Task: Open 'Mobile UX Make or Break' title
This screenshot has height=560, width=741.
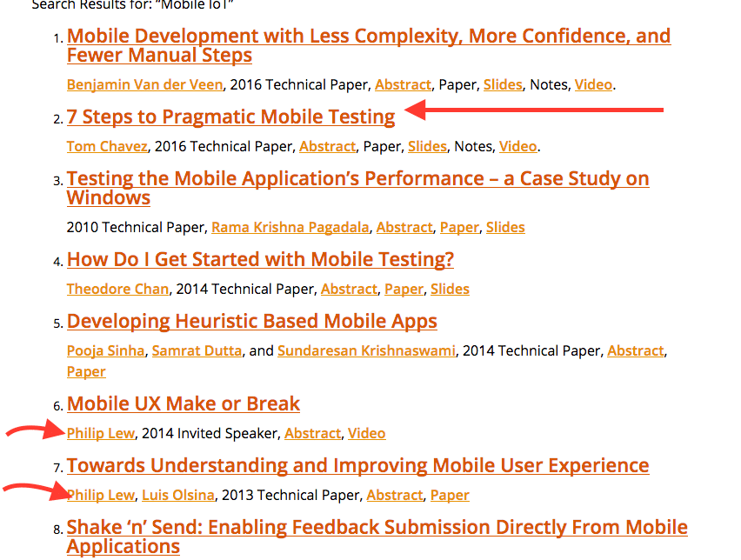Action: 183,403
